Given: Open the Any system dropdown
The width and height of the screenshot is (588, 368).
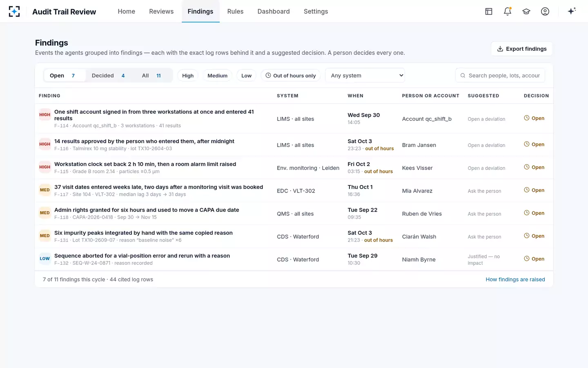Looking at the screenshot, I should pos(365,76).
